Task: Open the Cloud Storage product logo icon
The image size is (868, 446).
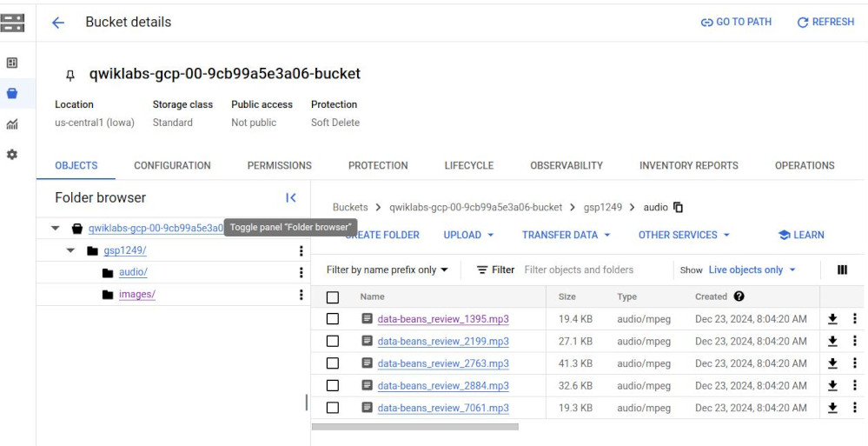Action: [x=12, y=23]
